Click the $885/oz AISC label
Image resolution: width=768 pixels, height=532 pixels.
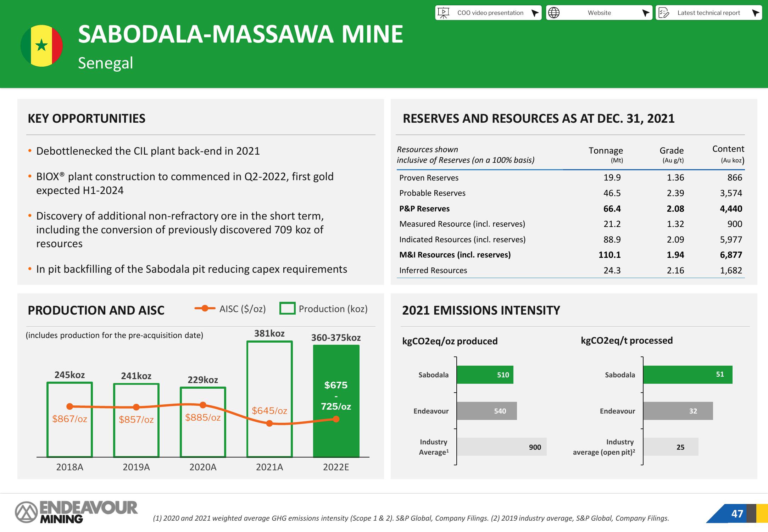point(203,417)
